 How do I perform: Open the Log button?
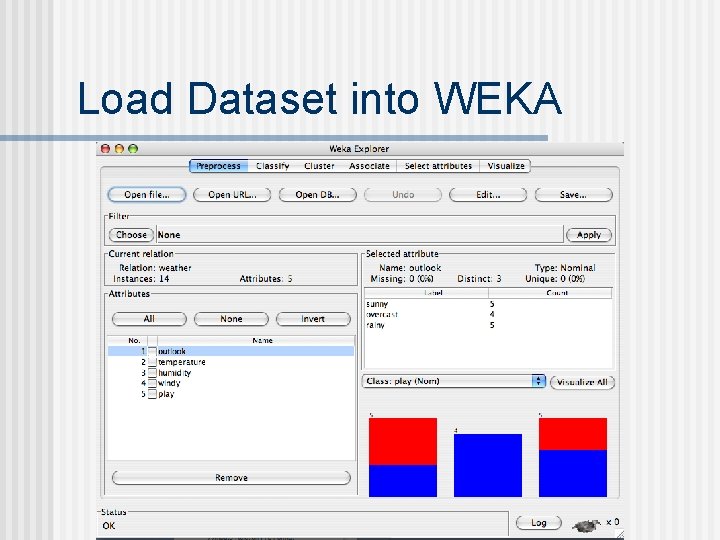(x=539, y=523)
